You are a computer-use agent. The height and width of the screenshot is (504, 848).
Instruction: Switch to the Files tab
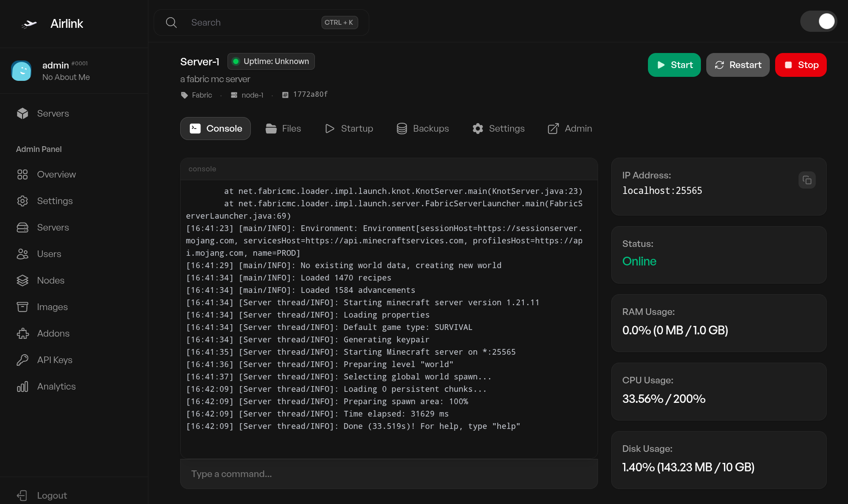[283, 129]
